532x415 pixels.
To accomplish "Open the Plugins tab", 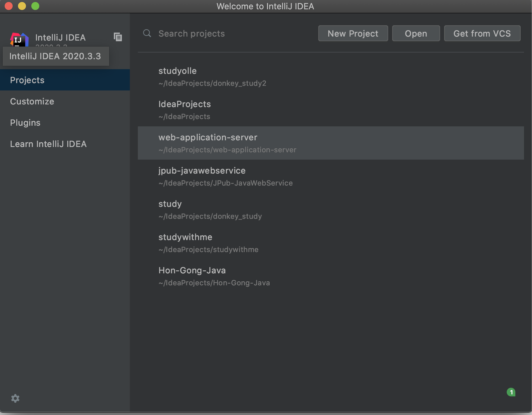I will (65, 122).
